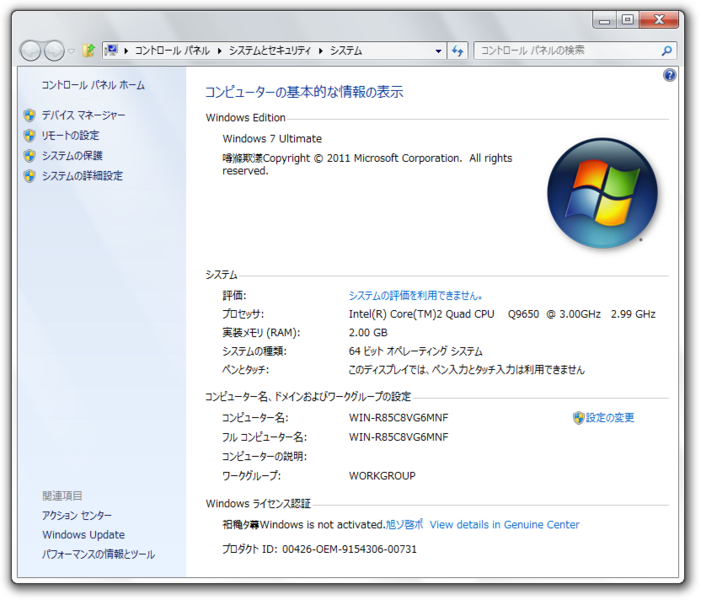This screenshot has width=701, height=600.
Task: Select システムとセキュリティ in the breadcrumb
Action: [270, 51]
